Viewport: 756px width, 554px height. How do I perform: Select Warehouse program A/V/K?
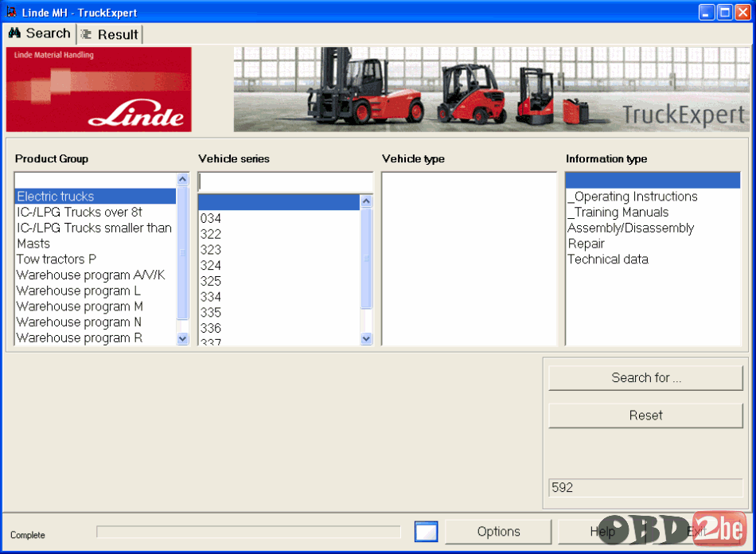tap(95, 275)
